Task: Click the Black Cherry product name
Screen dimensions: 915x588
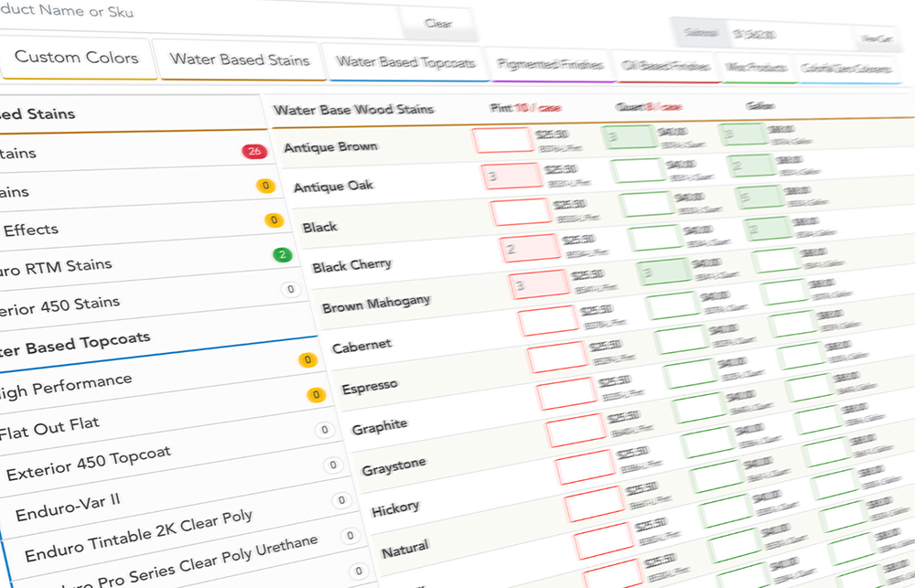Action: tap(351, 266)
